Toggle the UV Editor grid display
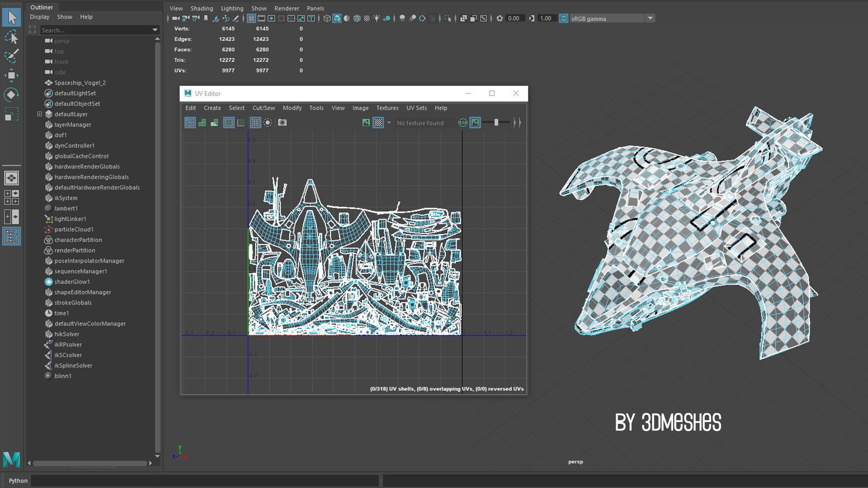868x488 pixels. point(255,122)
